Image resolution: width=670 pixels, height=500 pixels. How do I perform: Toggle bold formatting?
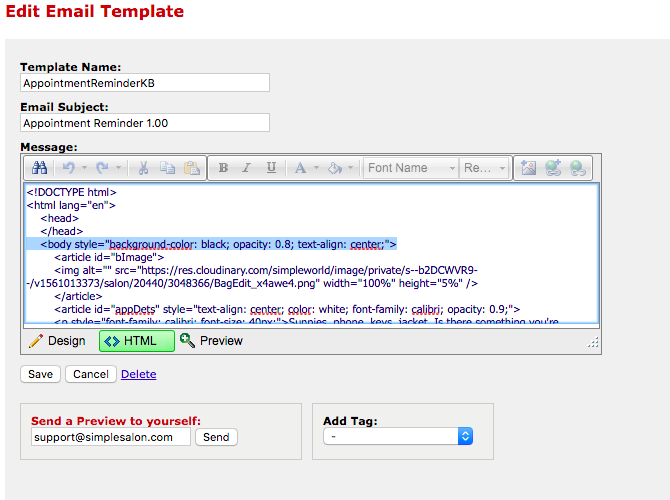[223, 168]
